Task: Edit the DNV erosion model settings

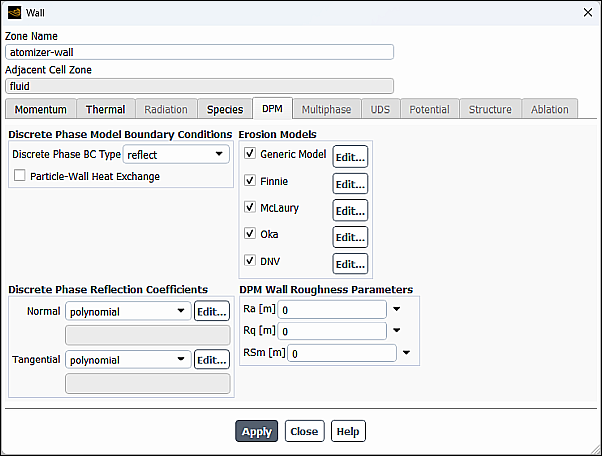Action: tap(350, 264)
